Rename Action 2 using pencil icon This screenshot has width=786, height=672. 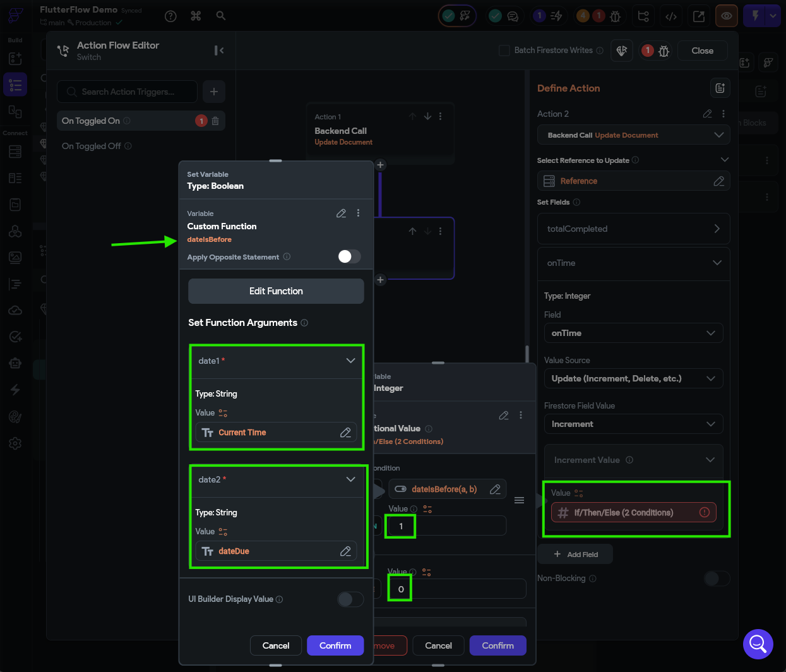pyautogui.click(x=707, y=114)
